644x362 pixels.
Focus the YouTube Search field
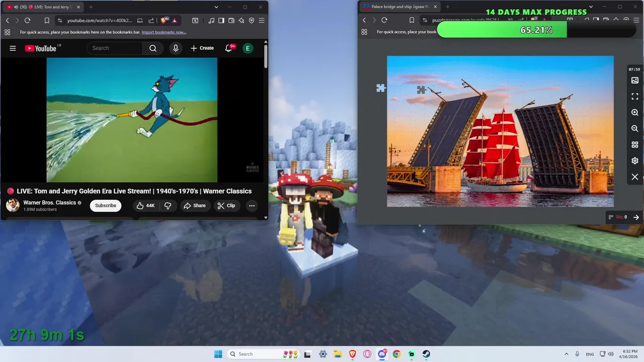(x=115, y=48)
